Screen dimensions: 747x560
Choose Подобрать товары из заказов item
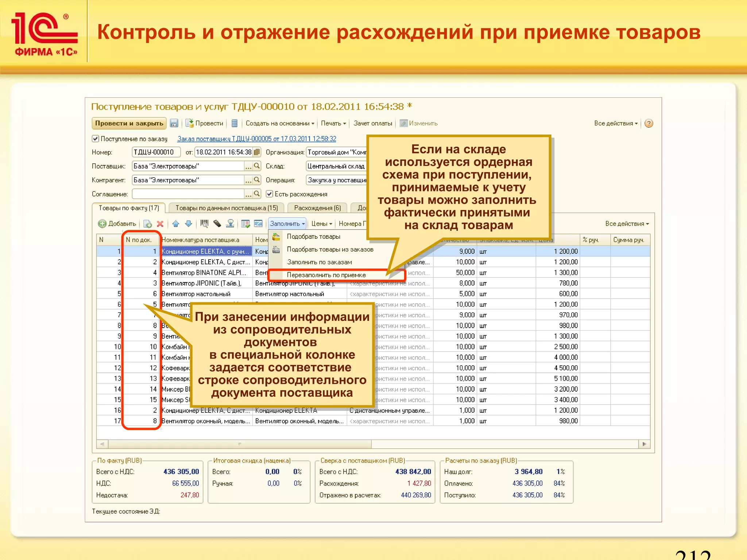[x=330, y=249]
